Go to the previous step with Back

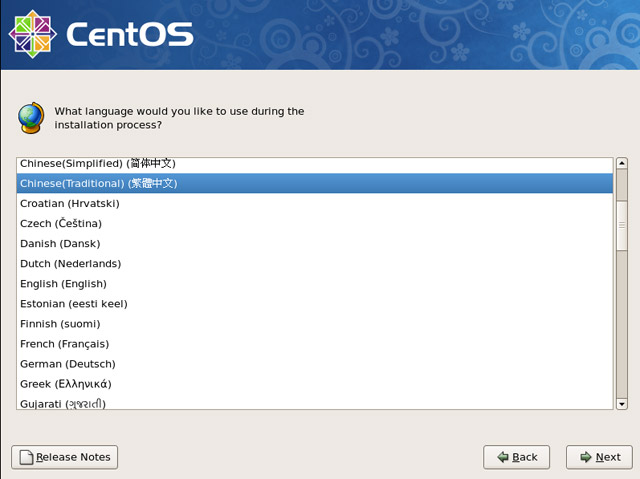coord(516,457)
